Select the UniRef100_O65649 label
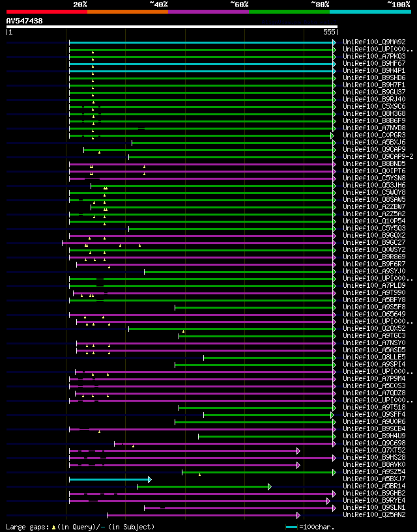The height and width of the screenshot is (532, 417). (374, 313)
